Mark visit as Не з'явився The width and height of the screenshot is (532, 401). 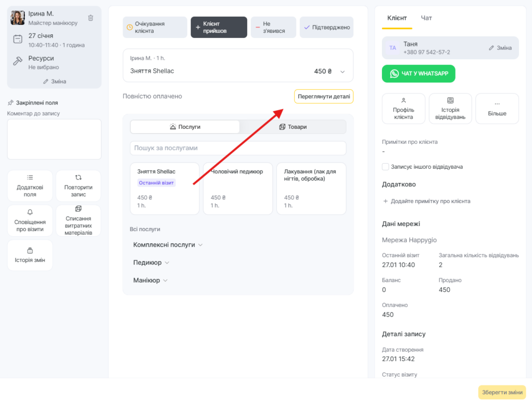[273, 28]
